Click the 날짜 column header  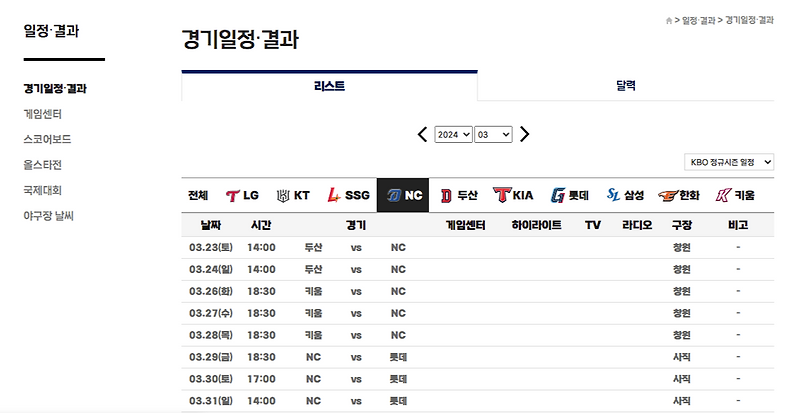pyautogui.click(x=211, y=225)
